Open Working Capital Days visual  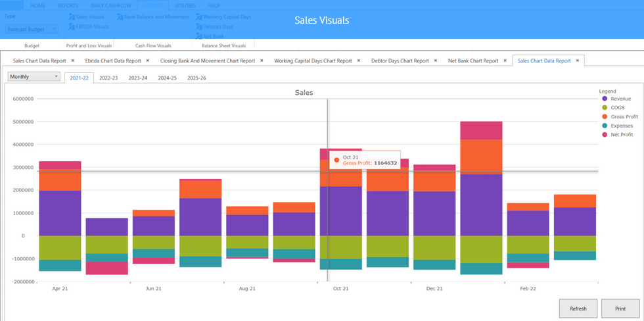(x=223, y=16)
